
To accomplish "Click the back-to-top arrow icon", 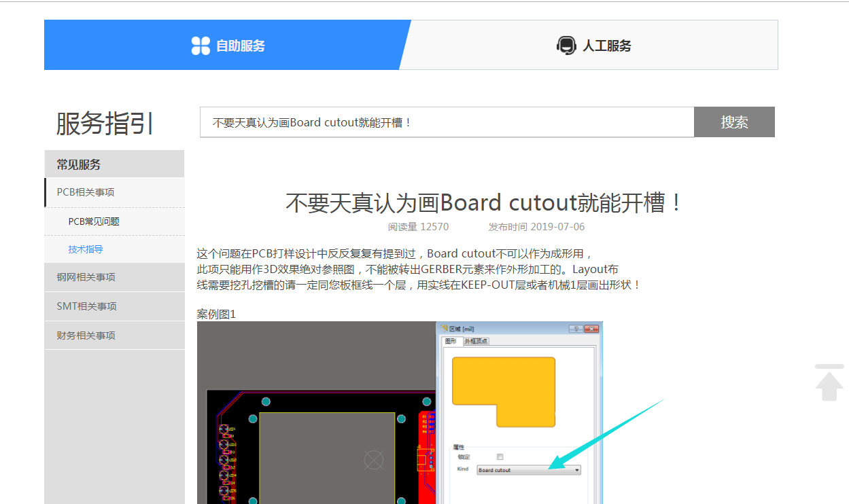I will point(829,382).
